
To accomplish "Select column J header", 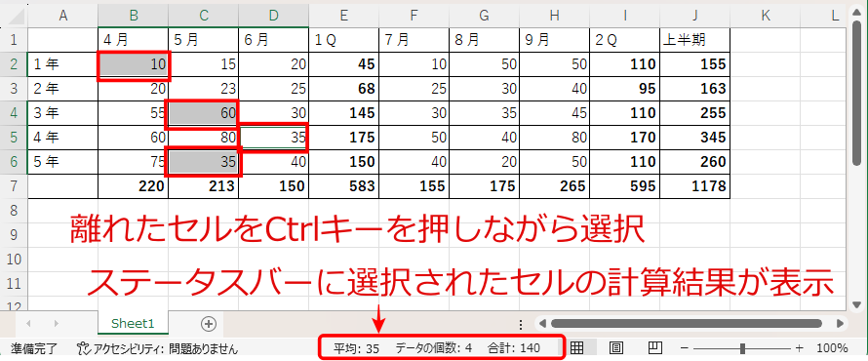I will click(x=694, y=16).
